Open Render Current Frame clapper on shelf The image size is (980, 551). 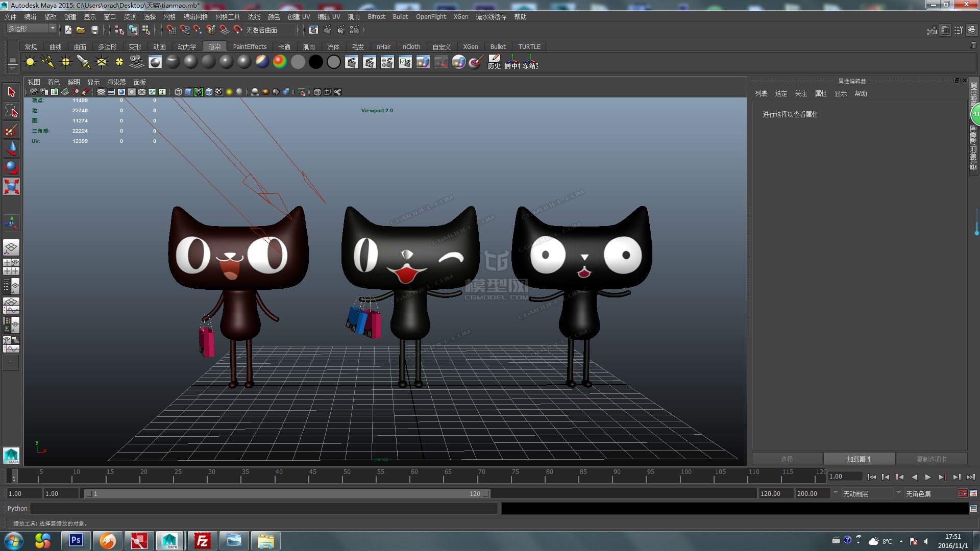351,62
